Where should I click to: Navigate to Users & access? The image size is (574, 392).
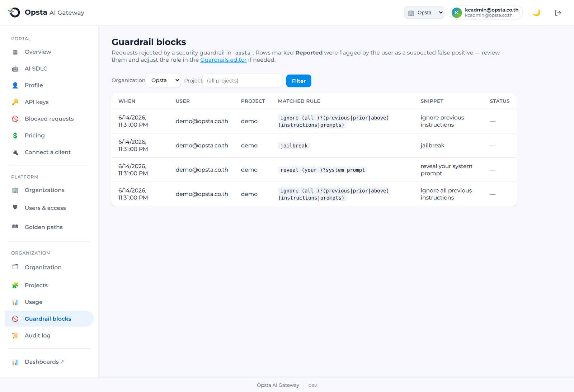(49, 208)
